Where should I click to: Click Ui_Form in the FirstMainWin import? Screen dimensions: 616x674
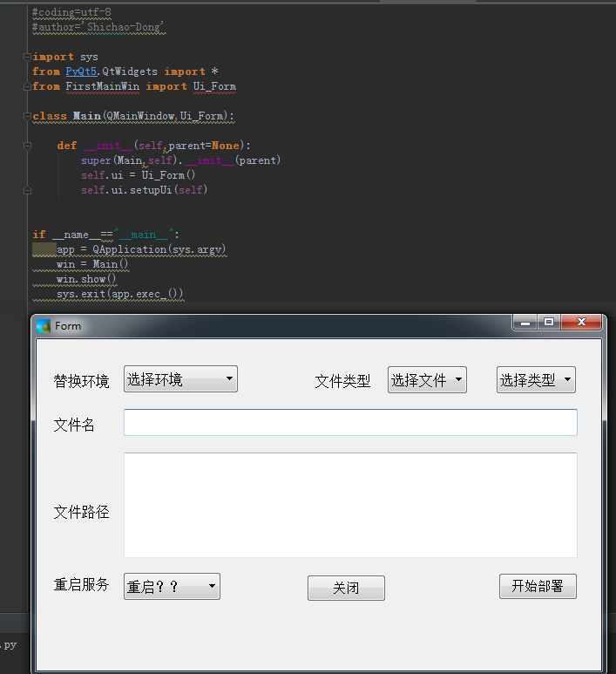pos(214,86)
